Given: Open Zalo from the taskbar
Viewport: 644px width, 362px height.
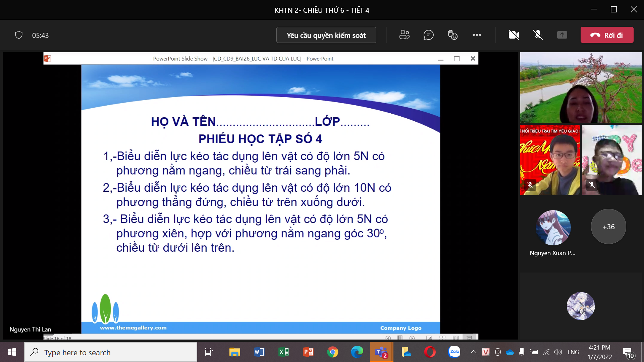Looking at the screenshot, I should (x=454, y=352).
